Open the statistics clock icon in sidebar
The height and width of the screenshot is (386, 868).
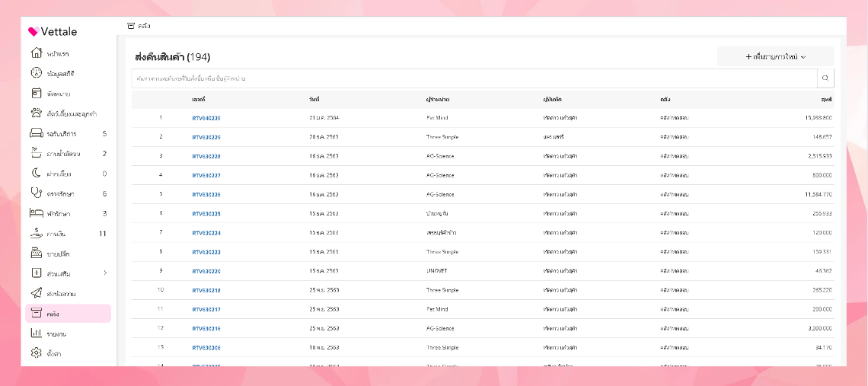35,73
